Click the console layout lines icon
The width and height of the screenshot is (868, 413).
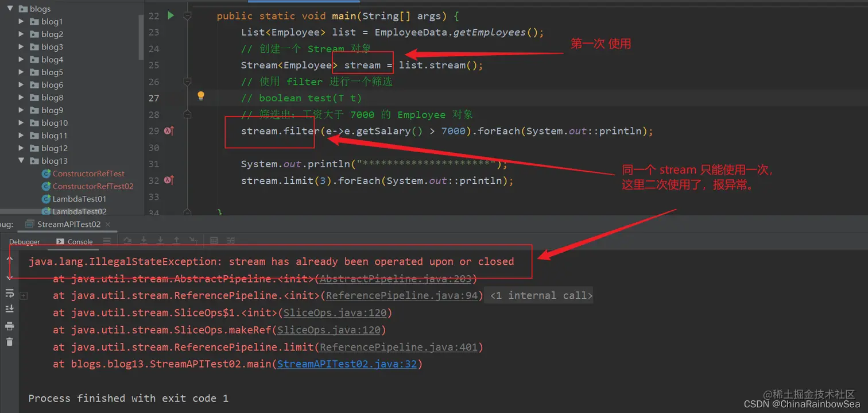coord(107,241)
